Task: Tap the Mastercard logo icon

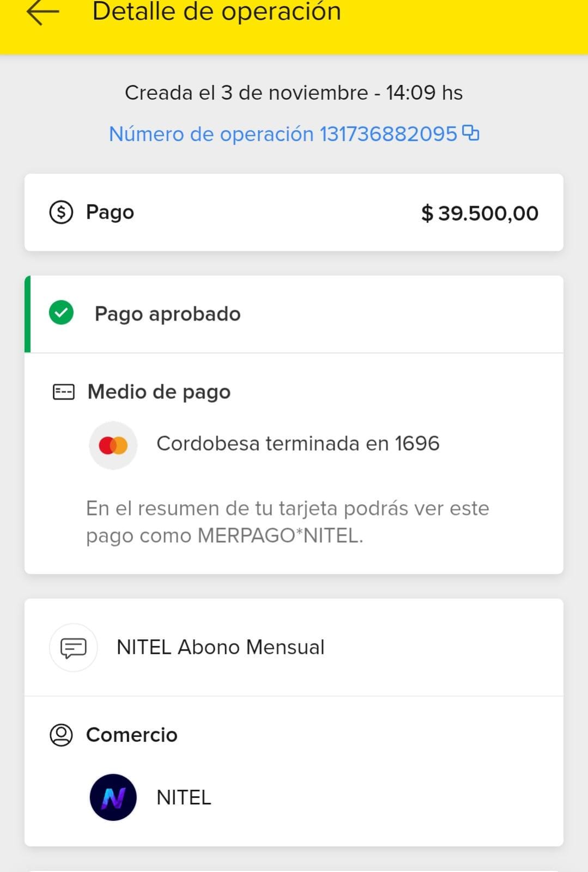Action: pyautogui.click(x=113, y=445)
